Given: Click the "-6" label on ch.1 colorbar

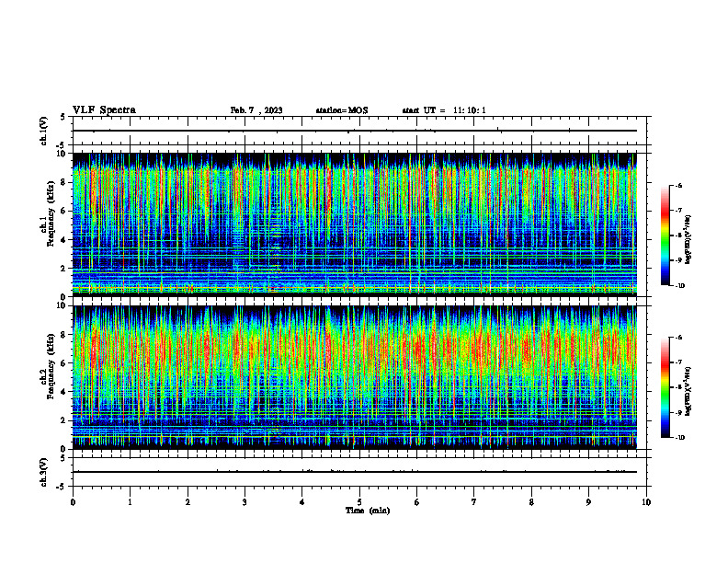Looking at the screenshot, I should [x=678, y=186].
